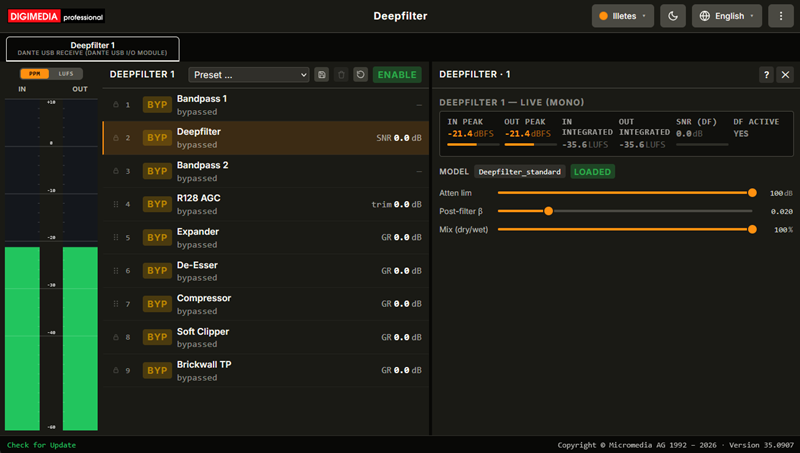Open the English language dropdown
This screenshot has height=453, width=800.
click(x=727, y=16)
